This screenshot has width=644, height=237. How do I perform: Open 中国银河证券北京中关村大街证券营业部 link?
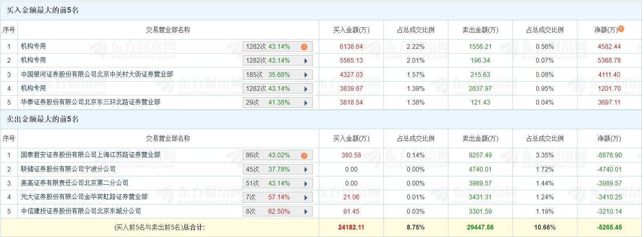click(x=97, y=74)
